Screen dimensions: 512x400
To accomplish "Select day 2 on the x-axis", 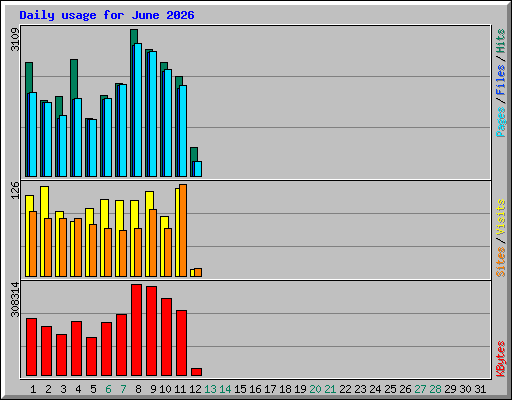I will [48, 389].
